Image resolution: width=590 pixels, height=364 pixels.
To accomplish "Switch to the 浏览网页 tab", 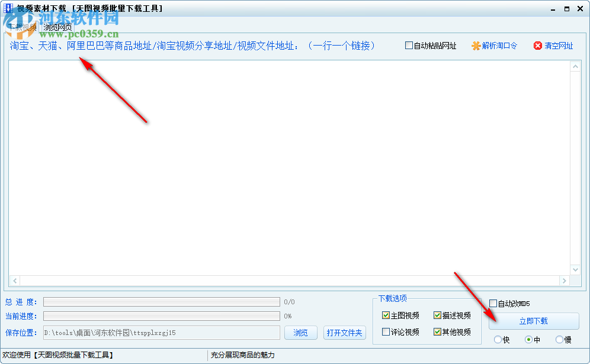I will (57, 27).
